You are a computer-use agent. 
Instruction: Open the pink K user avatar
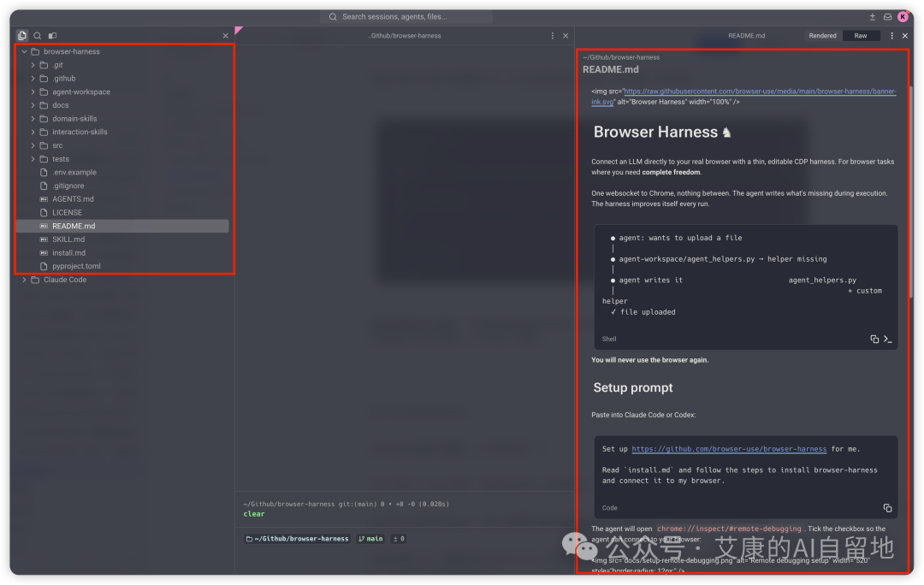(x=903, y=16)
